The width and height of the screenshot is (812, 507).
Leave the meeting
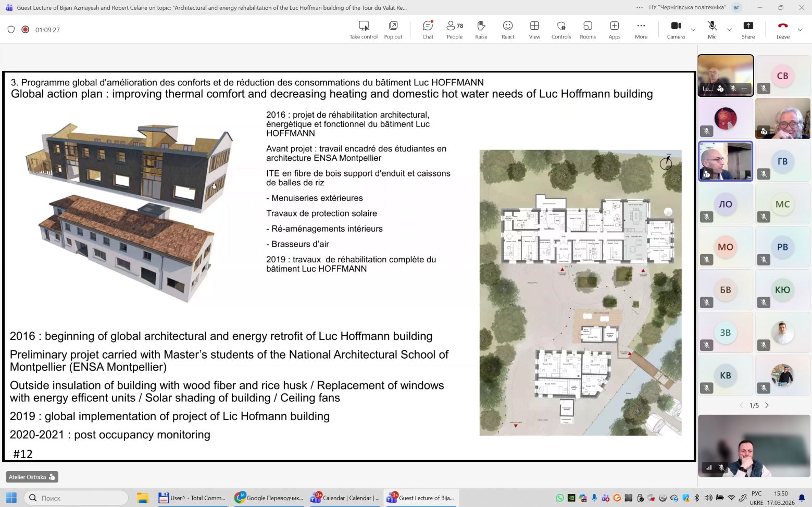(782, 30)
